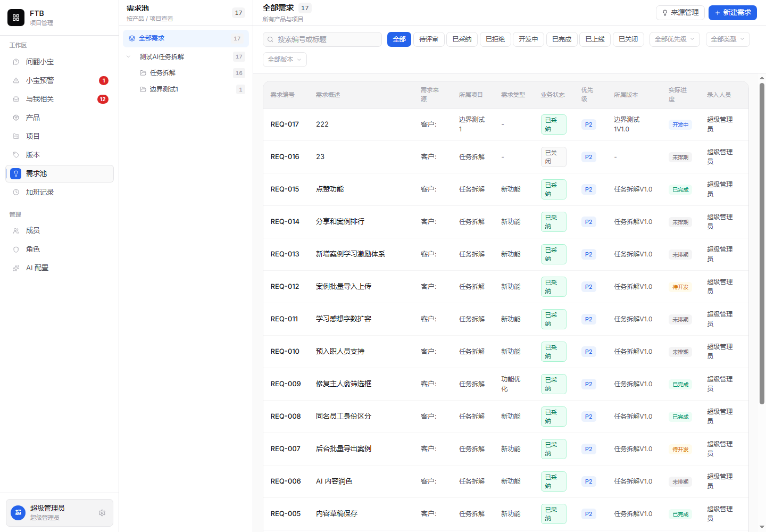Click the P2 priority tag on REQ-014
Viewport: 766px width, 532px height.
pos(588,222)
